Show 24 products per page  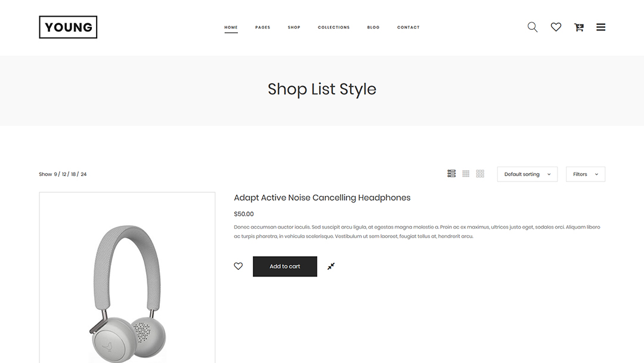coord(84,174)
